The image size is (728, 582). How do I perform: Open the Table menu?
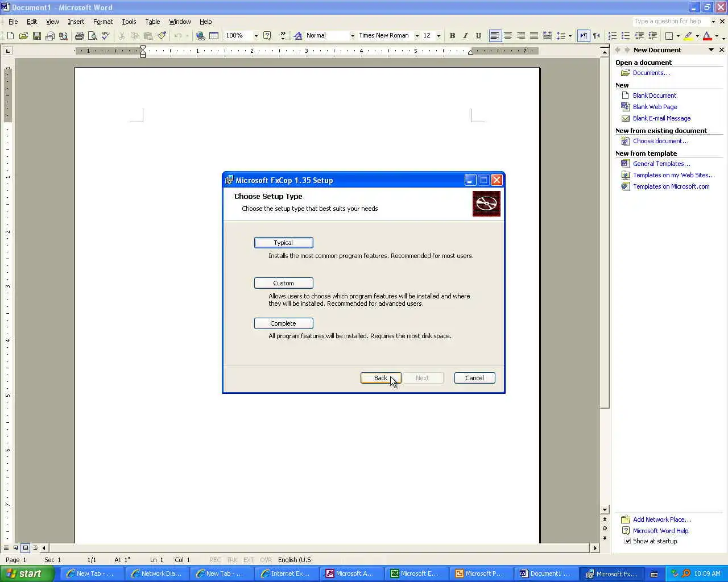[x=152, y=22]
